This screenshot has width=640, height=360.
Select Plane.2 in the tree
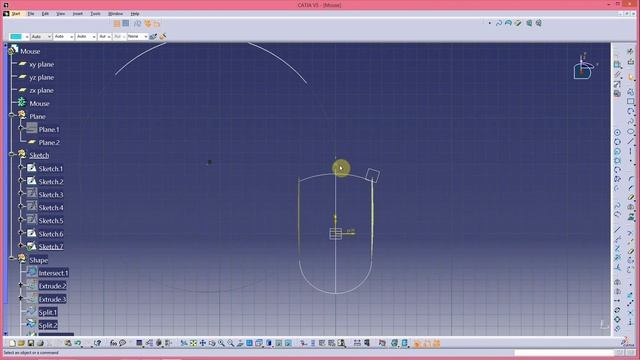pyautogui.click(x=49, y=142)
